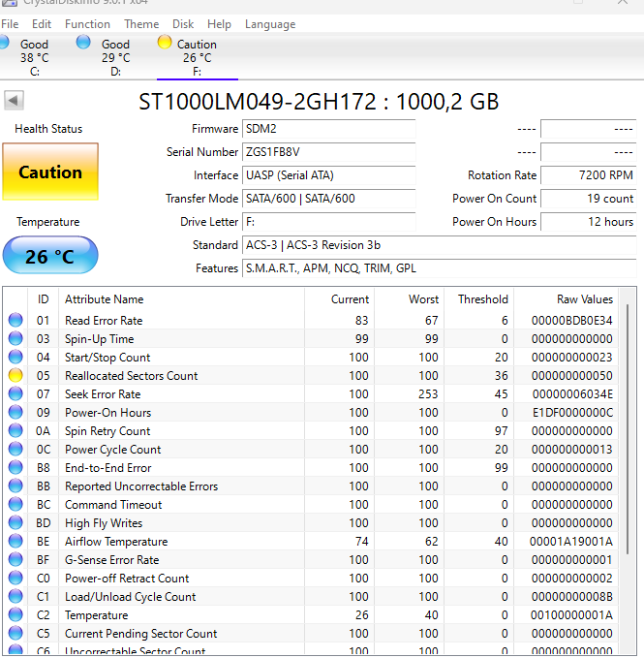
Task: Select the Airflow Temperature attribute name
Action: (116, 542)
